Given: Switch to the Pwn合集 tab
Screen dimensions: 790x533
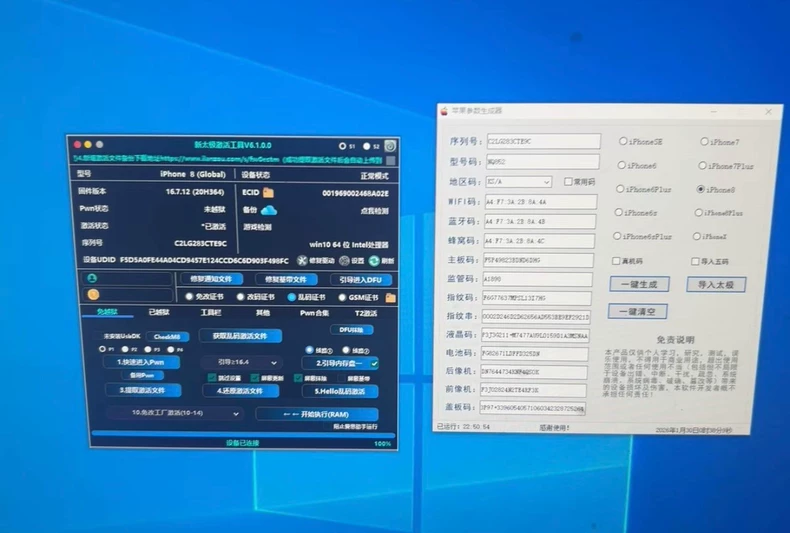Looking at the screenshot, I should (314, 313).
